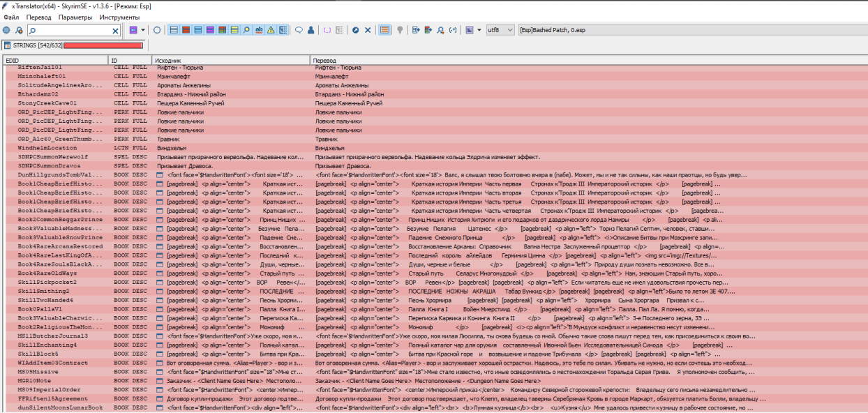Toggle the purple lines filter

210,30
